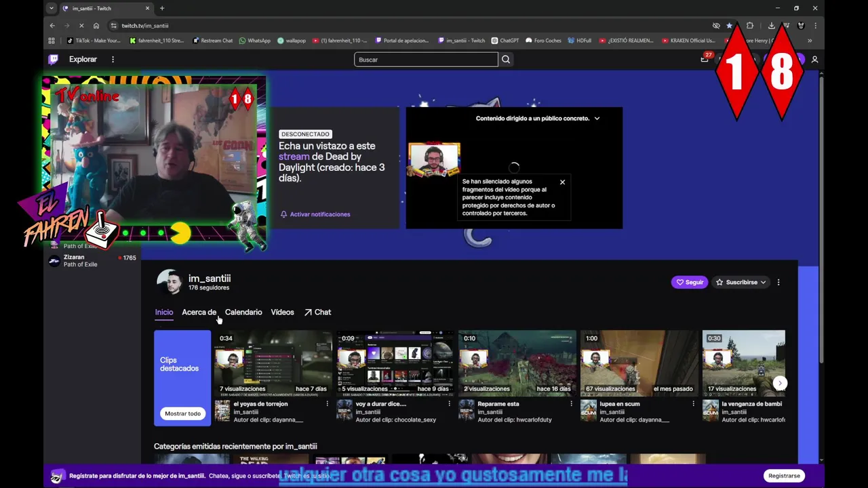The image size is (868, 488).
Task: Select the Inicio tab
Action: click(x=164, y=312)
